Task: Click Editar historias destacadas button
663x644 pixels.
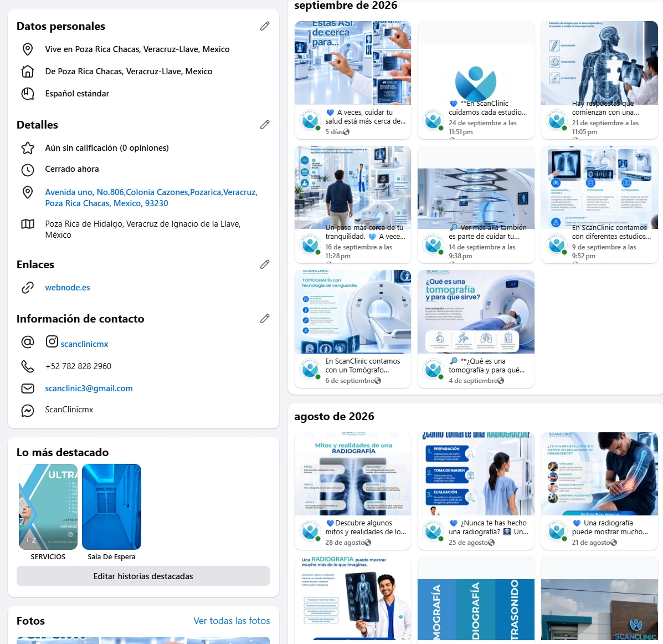Action: click(143, 576)
